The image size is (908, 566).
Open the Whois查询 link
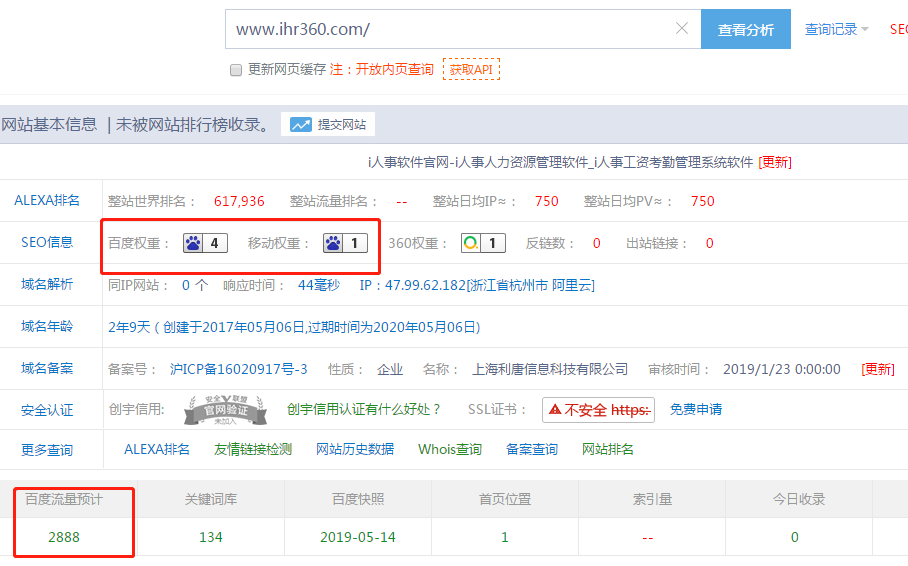point(450,450)
